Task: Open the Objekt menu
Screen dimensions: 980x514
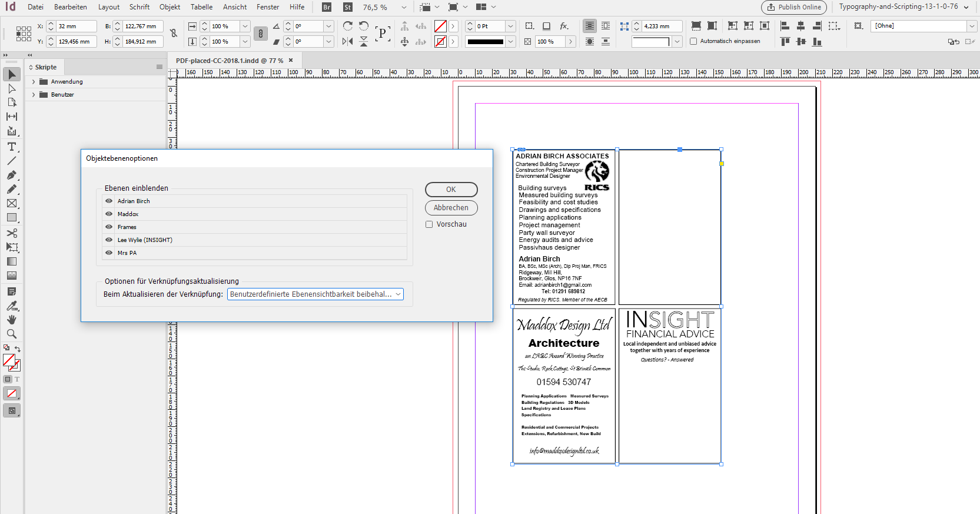Action: coord(170,7)
